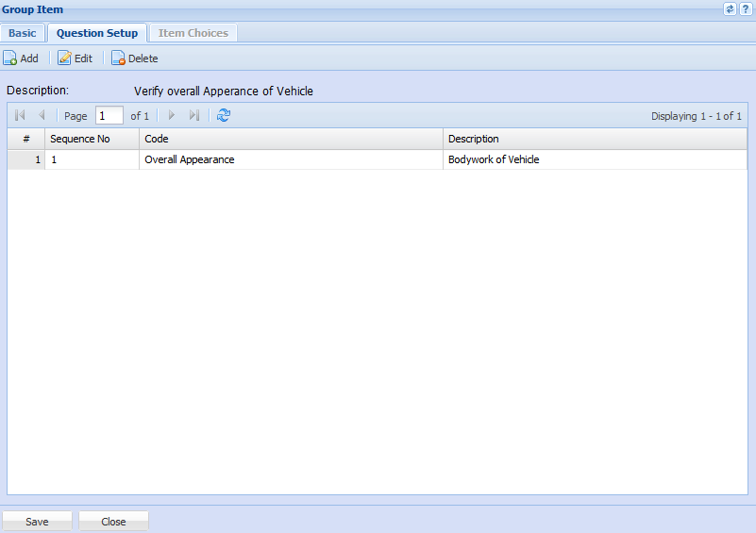The width and height of the screenshot is (756, 533).
Task: Click the window refresh tool icon
Action: click(730, 8)
